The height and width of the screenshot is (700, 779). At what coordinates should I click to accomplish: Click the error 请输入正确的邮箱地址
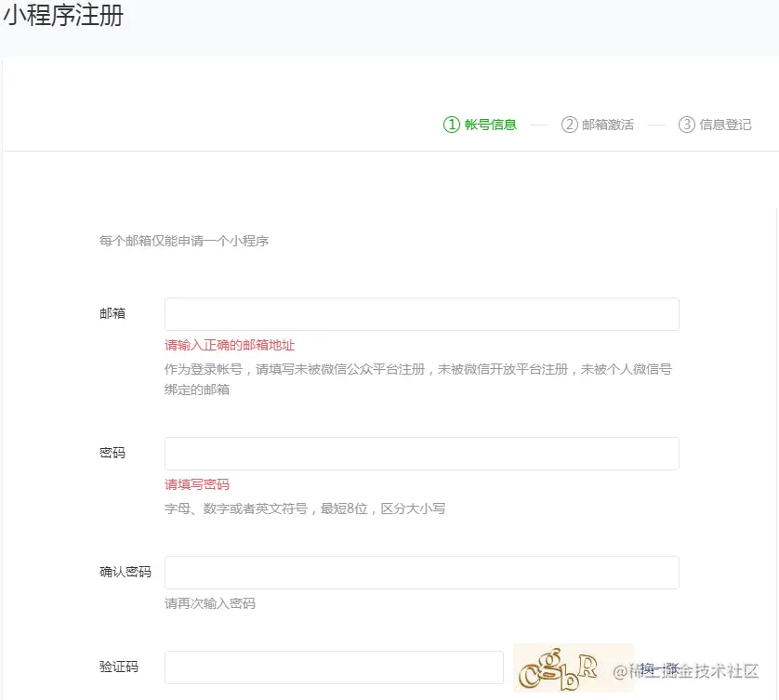pyautogui.click(x=230, y=345)
